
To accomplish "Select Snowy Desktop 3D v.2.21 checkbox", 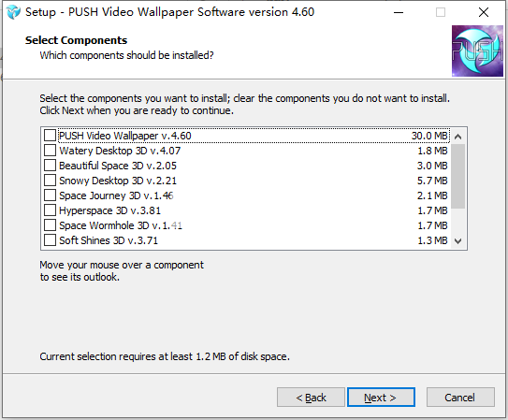I will (50, 180).
